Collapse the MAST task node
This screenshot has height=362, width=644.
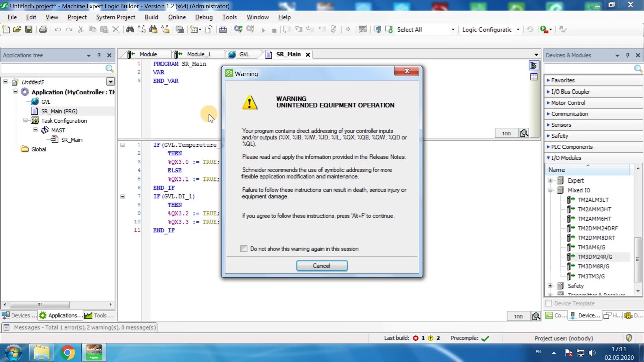36,130
